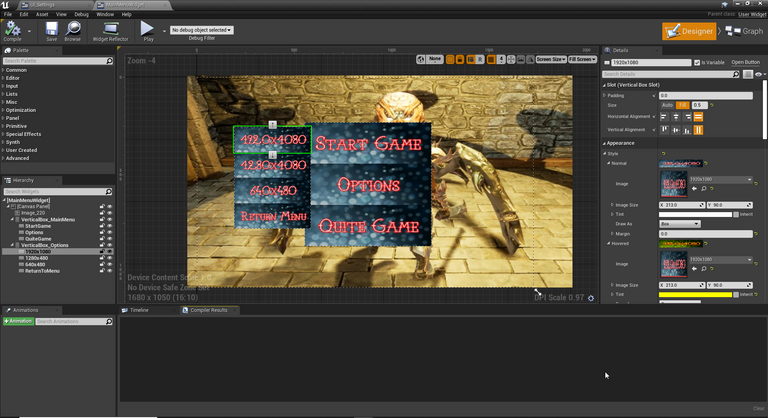This screenshot has width=768, height=418.
Task: Collapse the VerticalBox_MainMenu tree node
Action: (x=12, y=220)
